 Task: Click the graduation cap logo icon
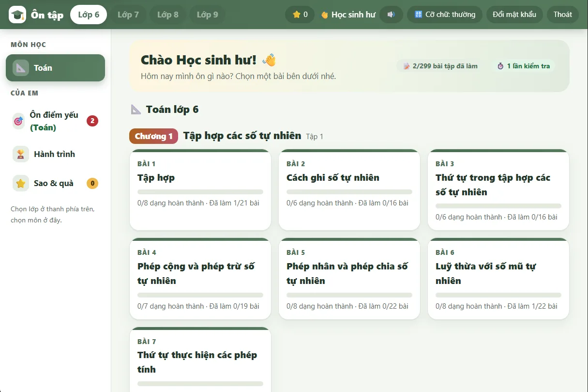(17, 15)
